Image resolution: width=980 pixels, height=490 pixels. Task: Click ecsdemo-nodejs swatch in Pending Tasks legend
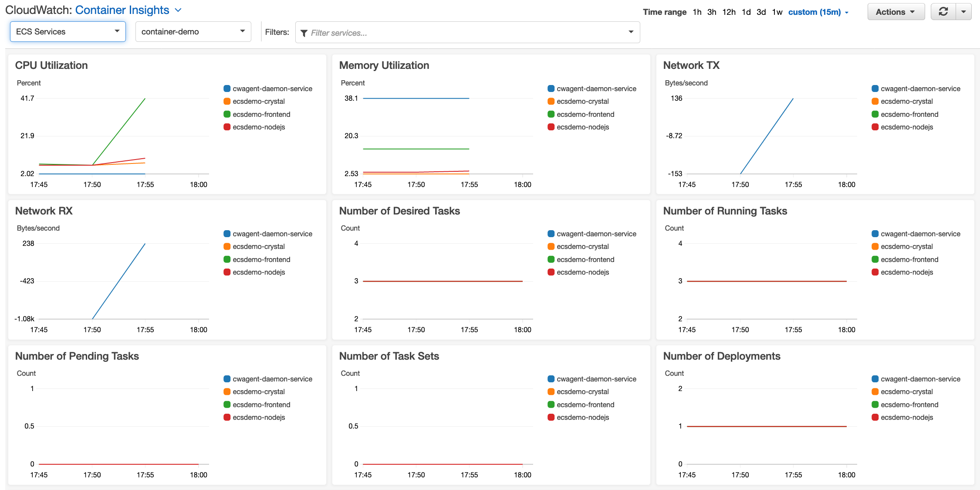[x=227, y=417]
